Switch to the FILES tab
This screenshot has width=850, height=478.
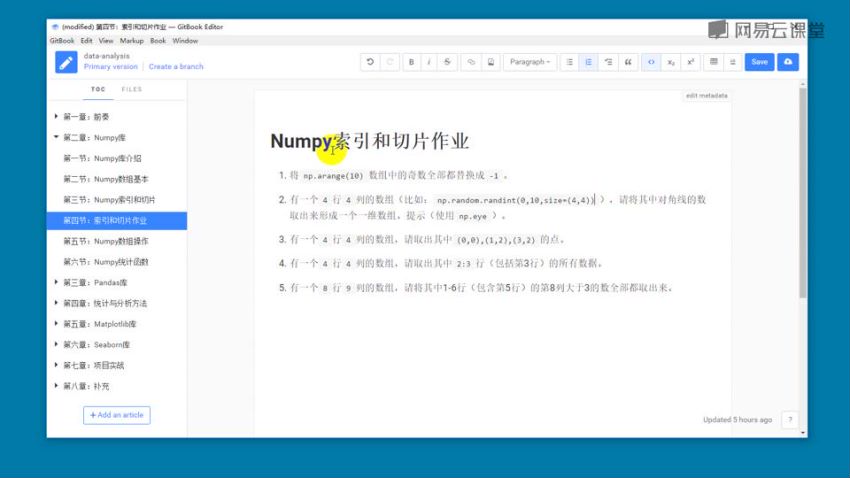132,89
